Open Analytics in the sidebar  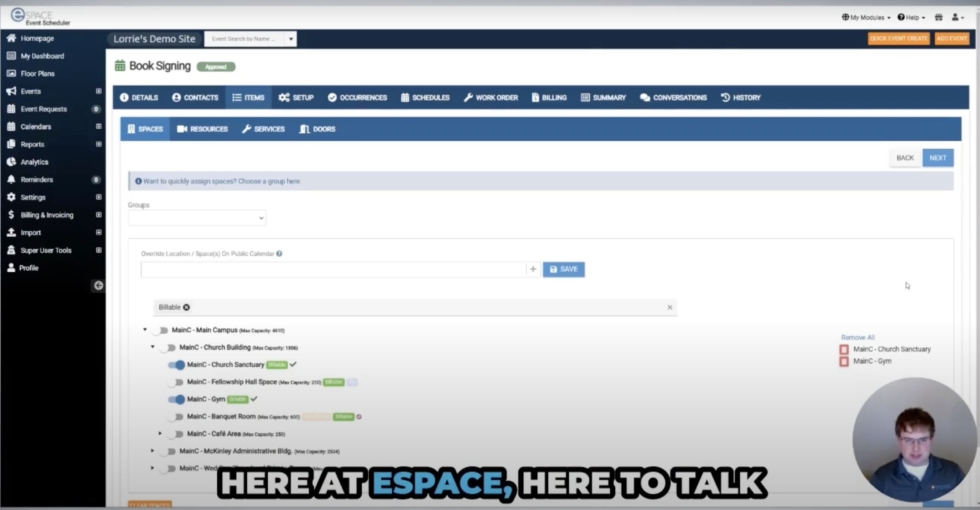click(x=34, y=162)
